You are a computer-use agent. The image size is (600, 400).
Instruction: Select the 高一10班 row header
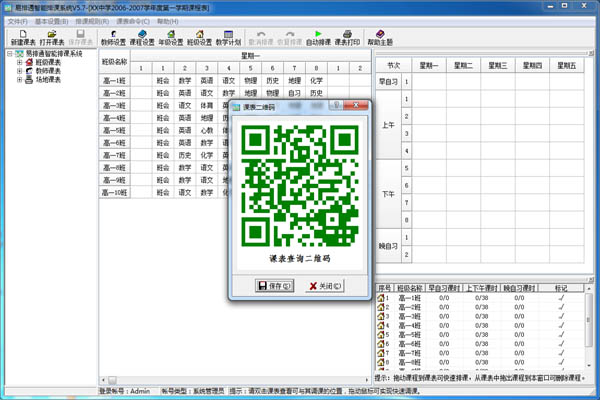click(114, 193)
